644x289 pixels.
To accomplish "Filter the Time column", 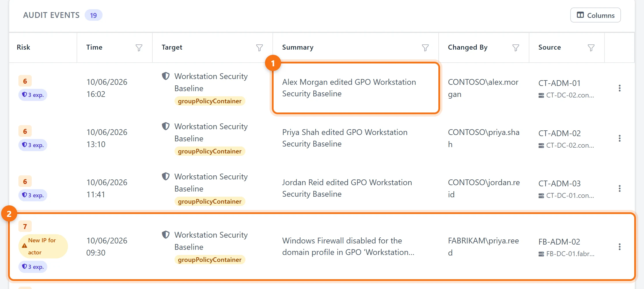I will 139,48.
